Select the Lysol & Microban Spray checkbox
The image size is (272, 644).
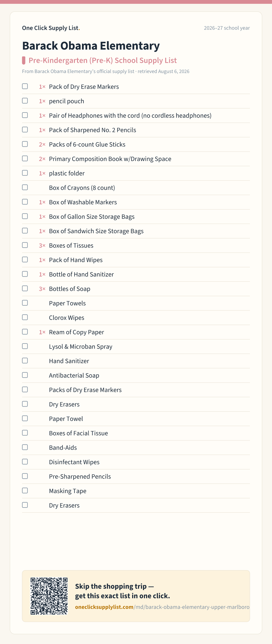(x=25, y=346)
